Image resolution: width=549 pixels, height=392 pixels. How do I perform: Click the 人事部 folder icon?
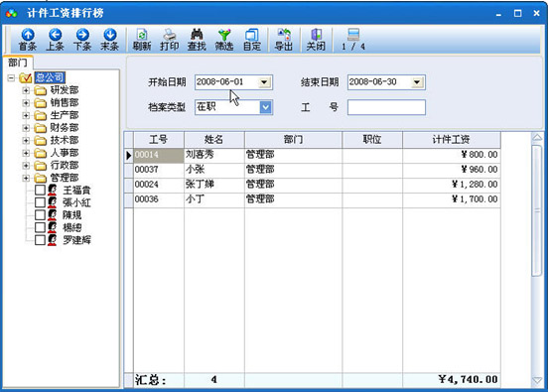tap(41, 153)
